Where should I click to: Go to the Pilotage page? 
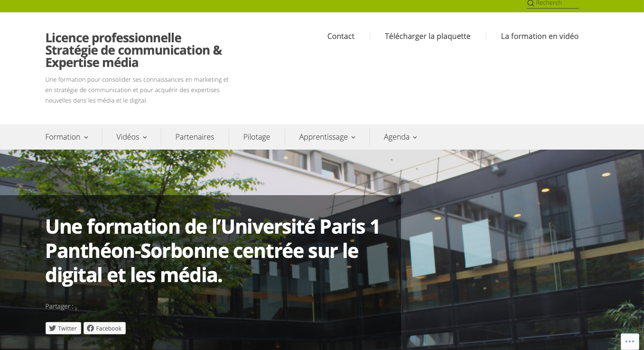click(257, 137)
